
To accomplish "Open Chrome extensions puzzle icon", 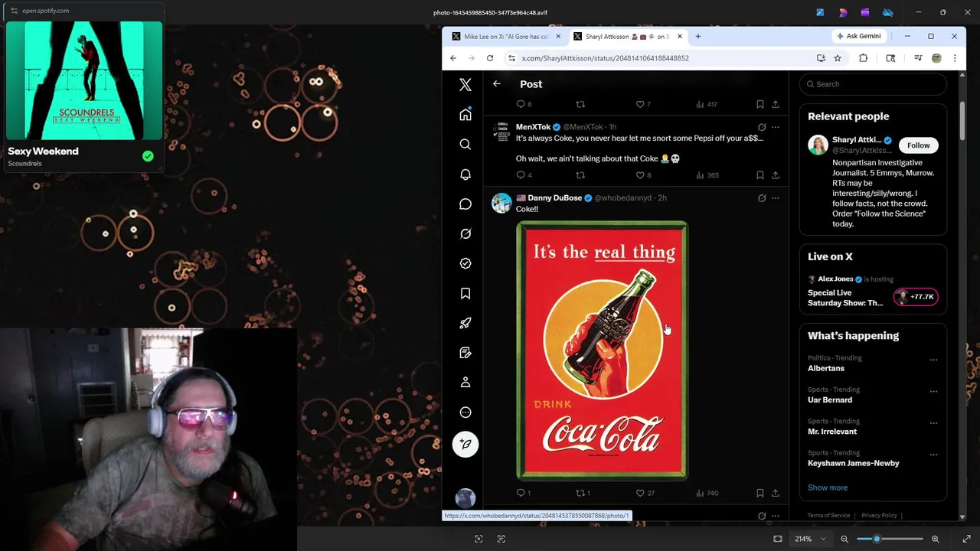I will (864, 58).
